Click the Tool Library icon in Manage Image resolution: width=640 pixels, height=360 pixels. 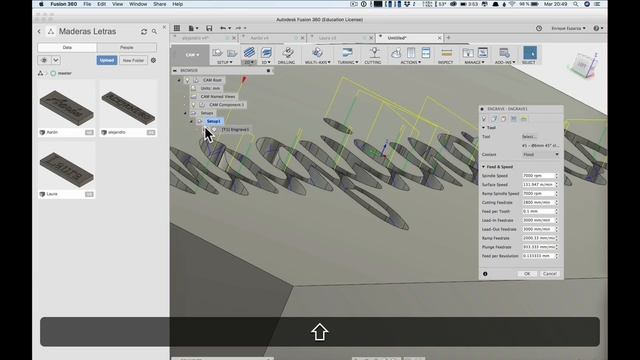[x=468, y=53]
